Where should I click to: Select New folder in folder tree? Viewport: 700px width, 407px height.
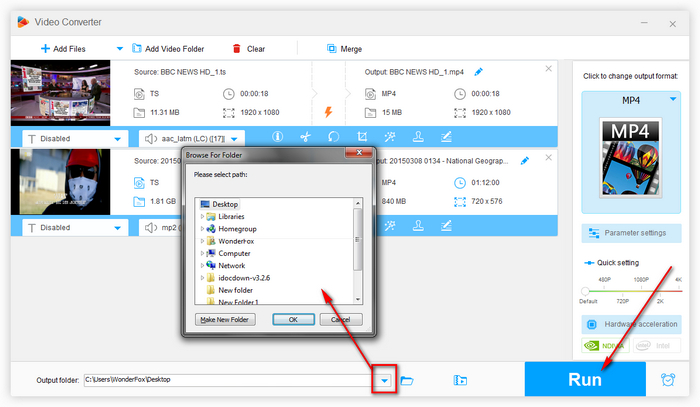[x=235, y=290]
